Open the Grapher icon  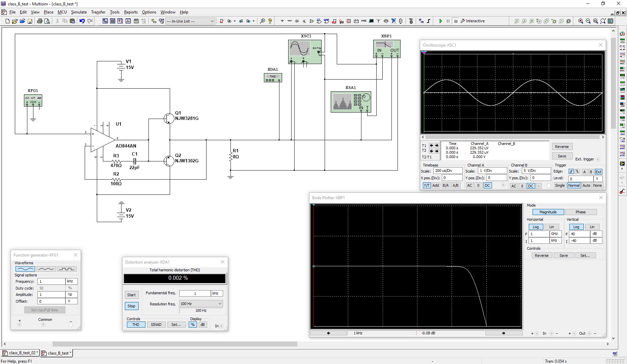[x=128, y=21]
